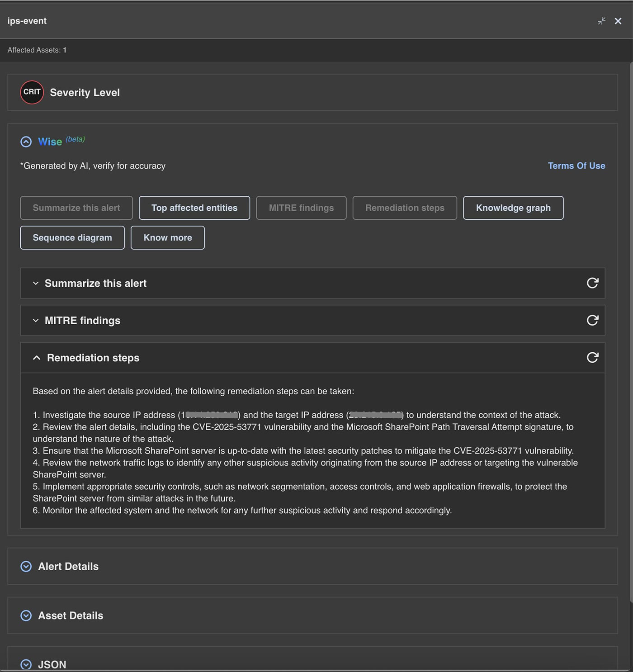Regenerate the Remediation steps result
The image size is (633, 672).
click(592, 358)
